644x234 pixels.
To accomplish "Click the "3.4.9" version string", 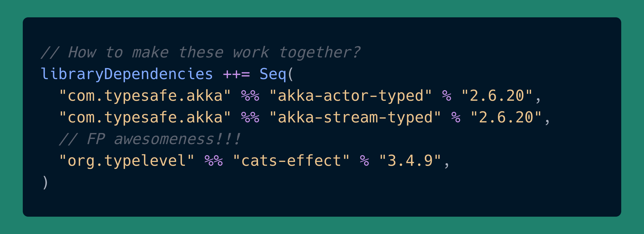I will point(410,161).
